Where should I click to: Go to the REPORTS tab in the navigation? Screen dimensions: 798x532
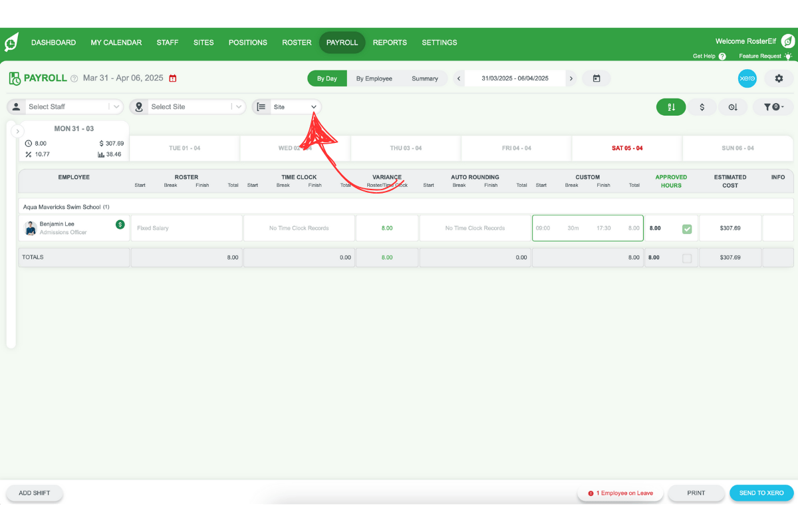click(x=390, y=42)
